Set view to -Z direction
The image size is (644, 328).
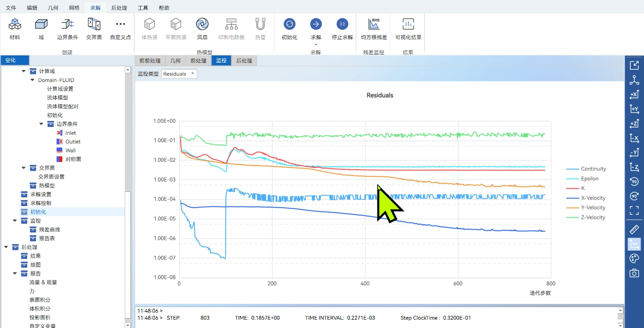click(x=634, y=167)
